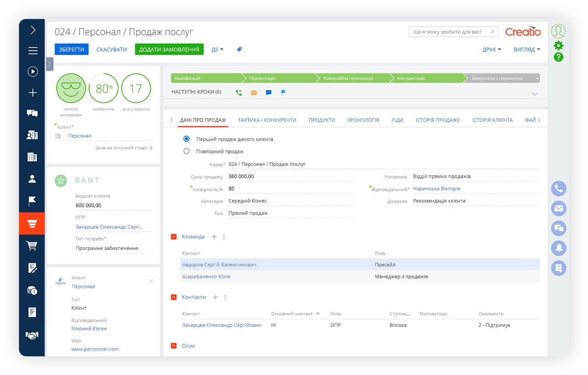Viewport: 588px width, 375px height.
Task: Open the www.personnel.com web link
Action: coord(95,349)
